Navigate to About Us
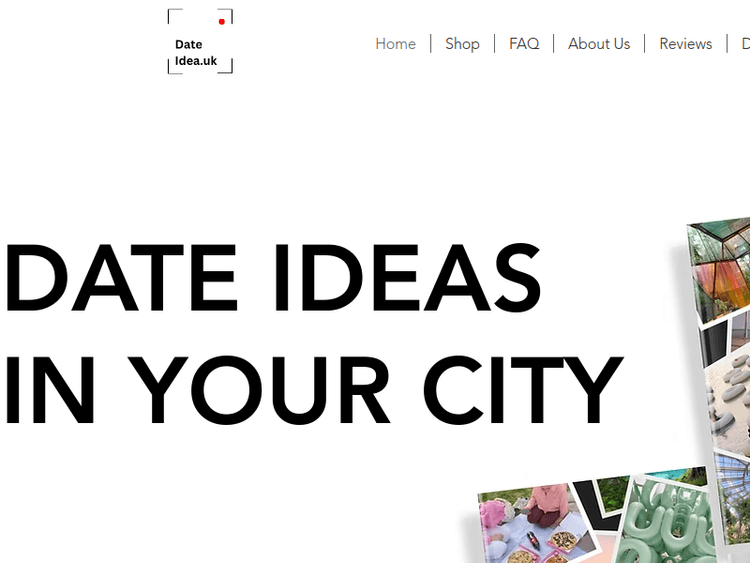The width and height of the screenshot is (750, 563). (x=599, y=44)
